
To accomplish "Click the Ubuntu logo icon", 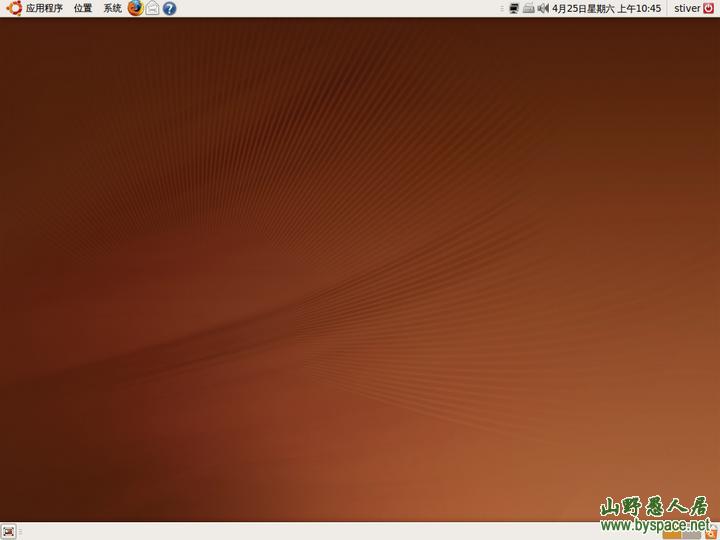I will (x=14, y=8).
